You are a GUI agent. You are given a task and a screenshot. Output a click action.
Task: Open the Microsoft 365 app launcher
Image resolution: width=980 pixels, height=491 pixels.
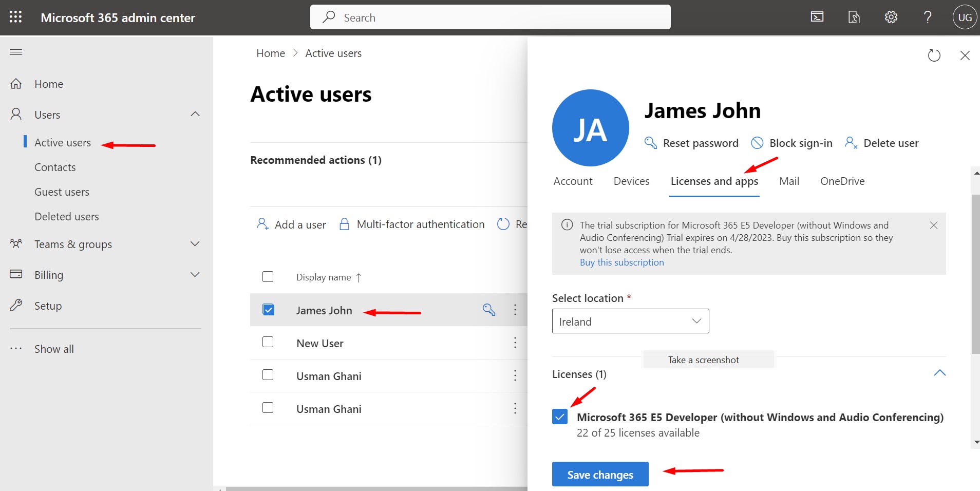pyautogui.click(x=15, y=17)
